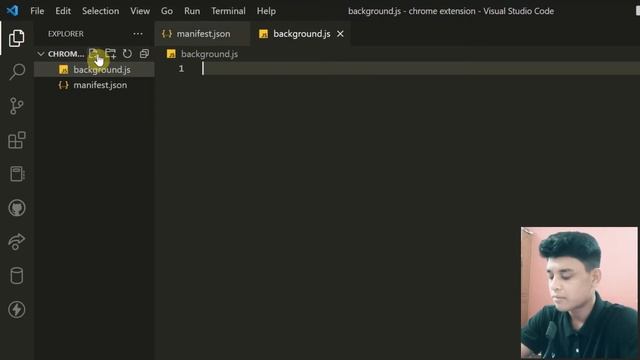Open the Explorer view in activity bar
The height and width of the screenshot is (360, 640).
(x=16, y=38)
